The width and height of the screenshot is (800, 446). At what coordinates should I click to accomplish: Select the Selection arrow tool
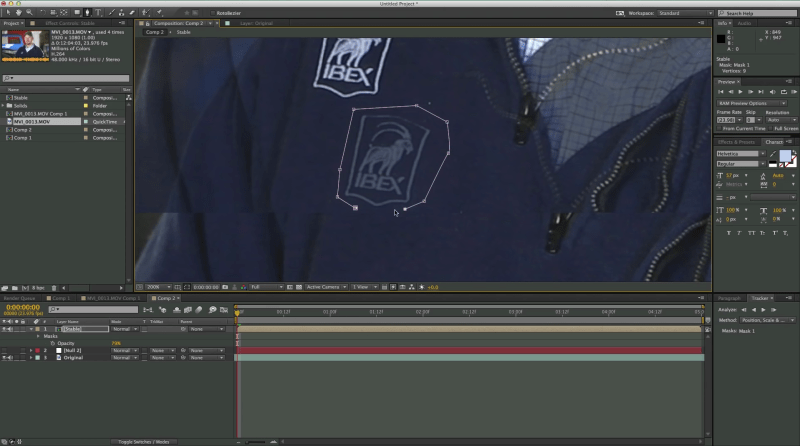[8, 12]
